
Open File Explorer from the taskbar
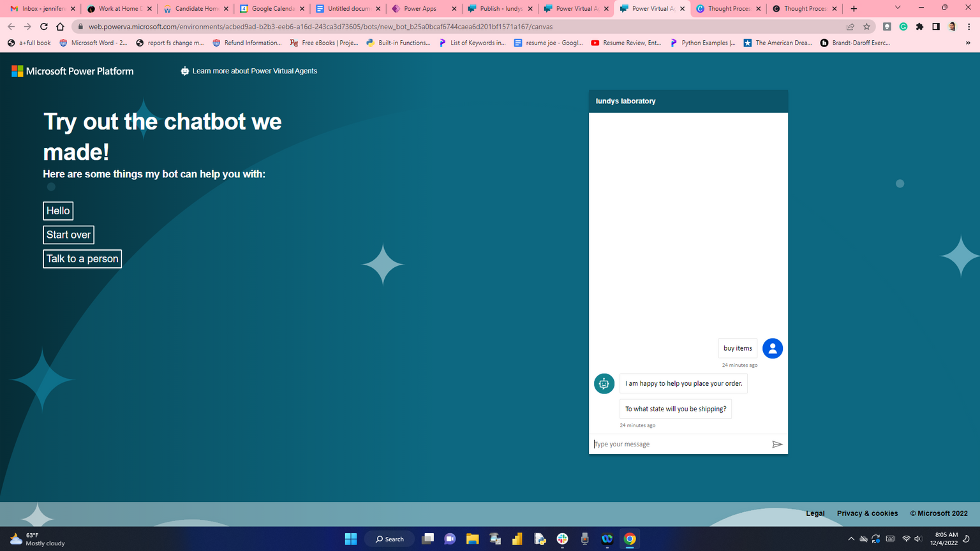[472, 539]
